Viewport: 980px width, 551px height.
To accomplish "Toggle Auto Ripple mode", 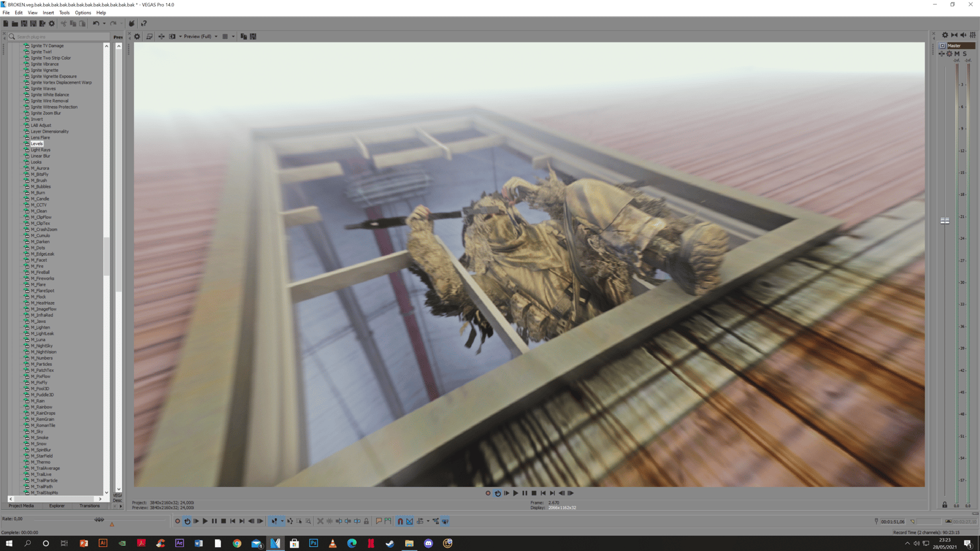I will 420,522.
